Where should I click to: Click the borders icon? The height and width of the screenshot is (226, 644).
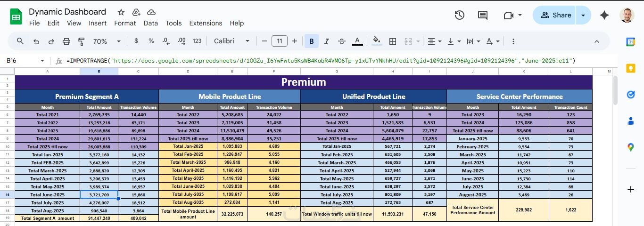tap(392, 41)
